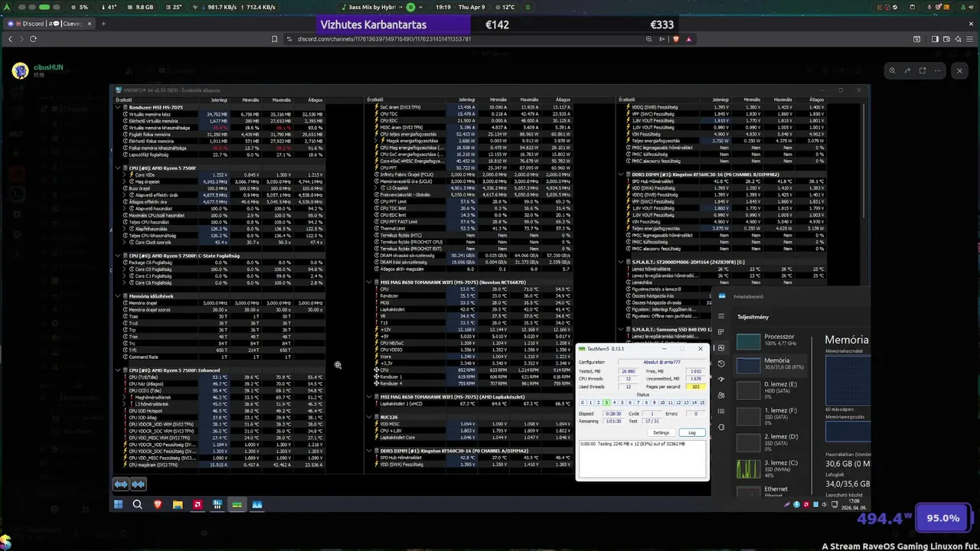Collapse the MSI MAG B650 TOMAHAWK WIFI Nuvoton group
The width and height of the screenshot is (980, 551).
369,282
